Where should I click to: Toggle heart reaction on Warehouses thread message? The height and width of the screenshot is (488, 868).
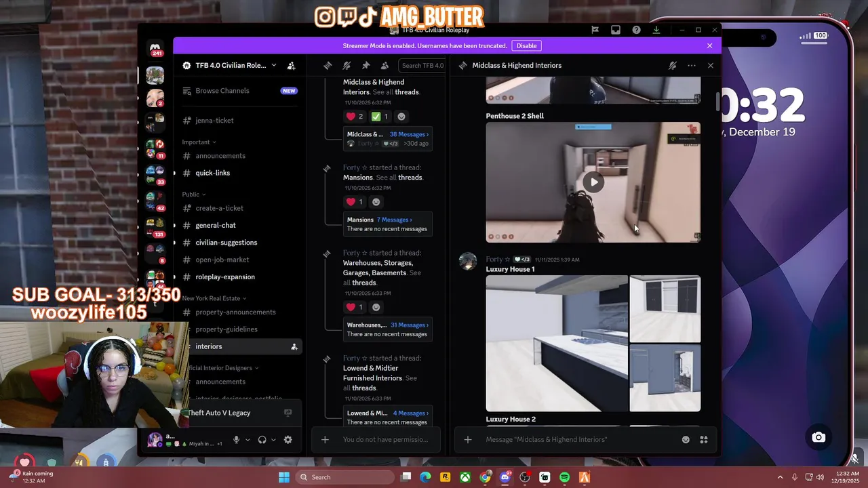pos(355,307)
